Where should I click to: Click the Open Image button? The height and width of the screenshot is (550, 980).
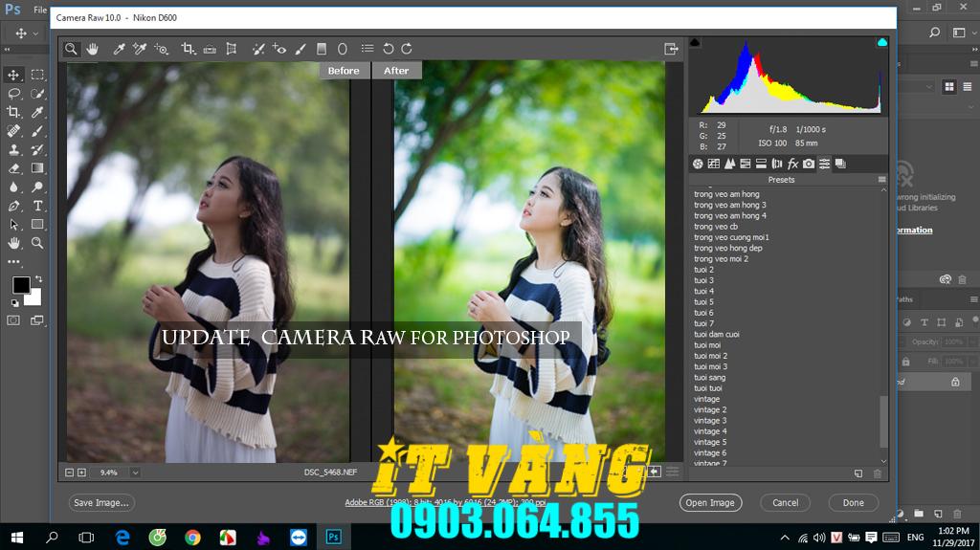[x=710, y=502]
